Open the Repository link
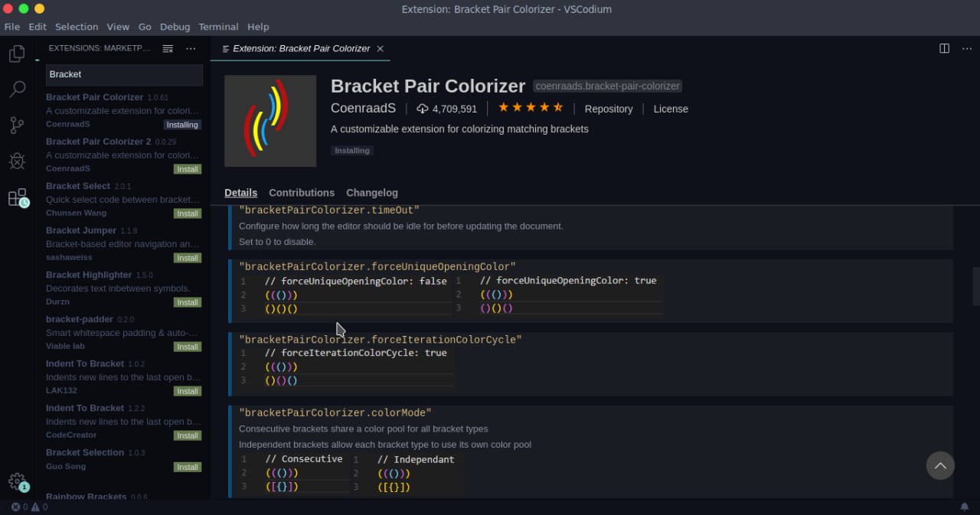This screenshot has width=980, height=515. coord(609,109)
